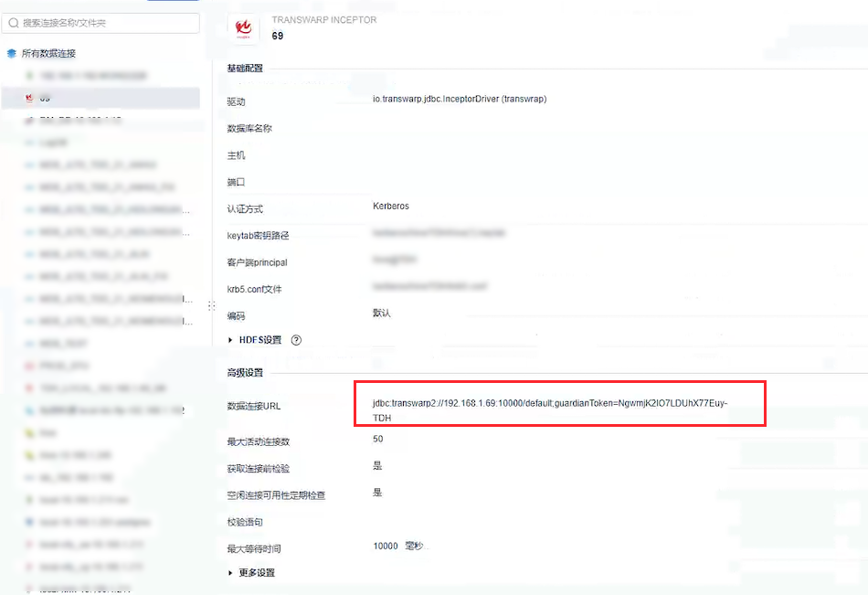Click the layers icon beside 所有数据连接
This screenshot has height=595, width=868.
[x=12, y=53]
